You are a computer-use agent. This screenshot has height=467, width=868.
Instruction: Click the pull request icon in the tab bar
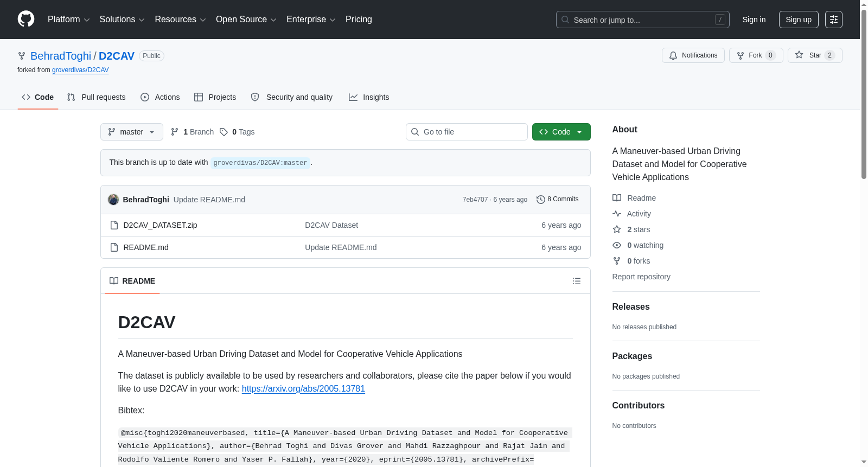tap(71, 97)
